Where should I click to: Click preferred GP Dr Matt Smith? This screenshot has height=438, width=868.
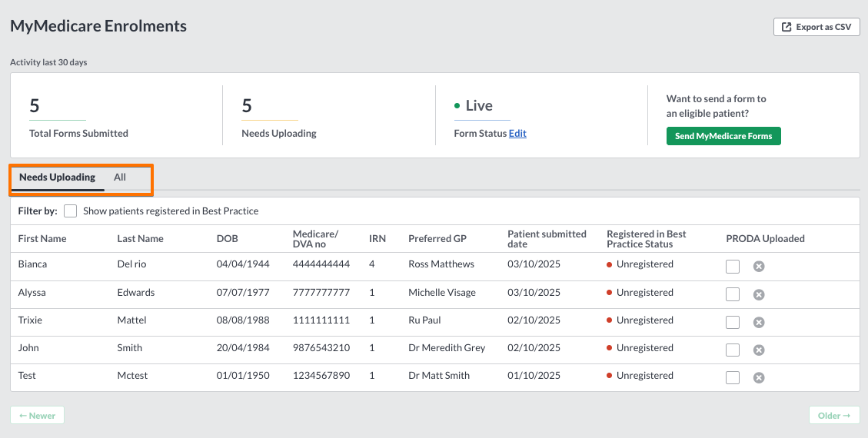click(x=439, y=376)
